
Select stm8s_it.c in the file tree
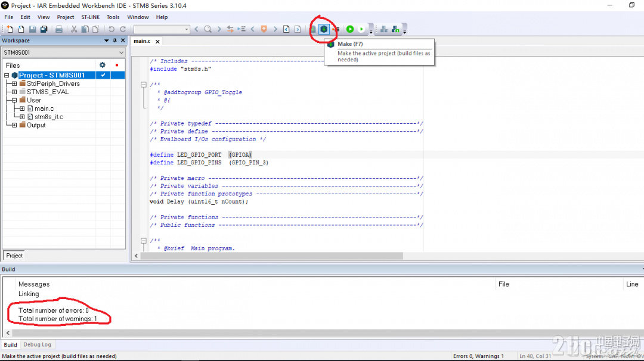49,117
